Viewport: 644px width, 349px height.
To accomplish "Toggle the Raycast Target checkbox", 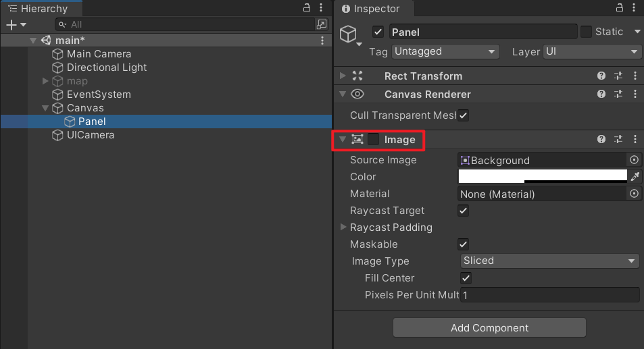I will click(x=464, y=211).
